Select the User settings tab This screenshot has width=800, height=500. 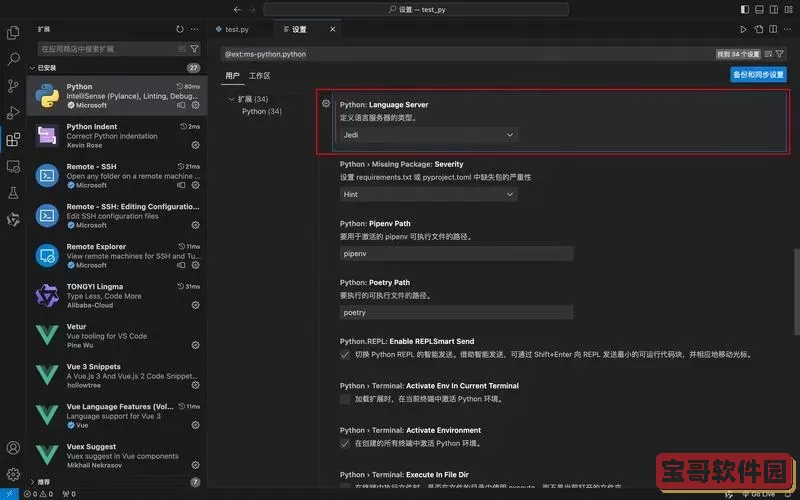[x=232, y=76]
